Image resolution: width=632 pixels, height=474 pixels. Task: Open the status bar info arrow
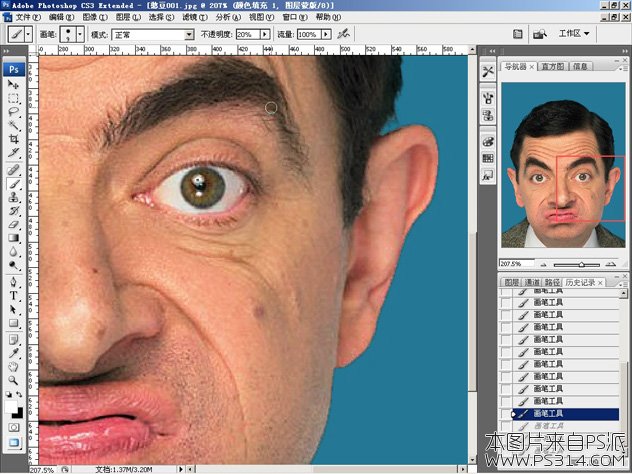(x=181, y=469)
